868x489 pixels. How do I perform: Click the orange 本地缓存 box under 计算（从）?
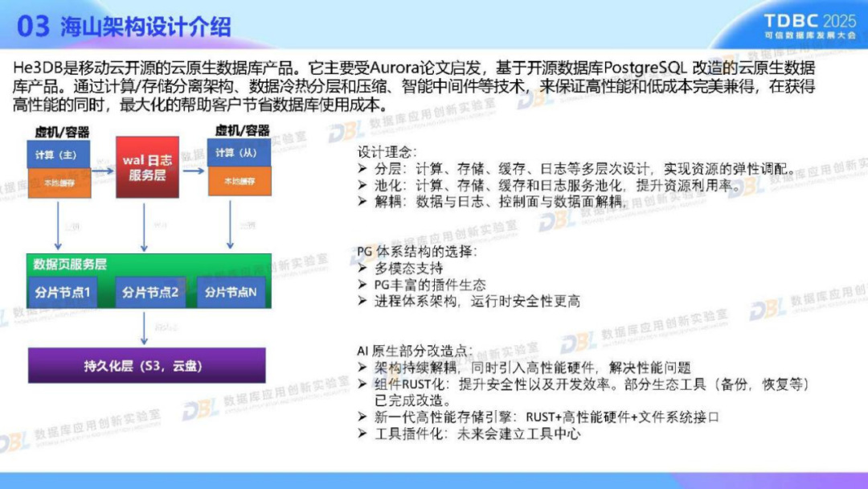point(240,181)
